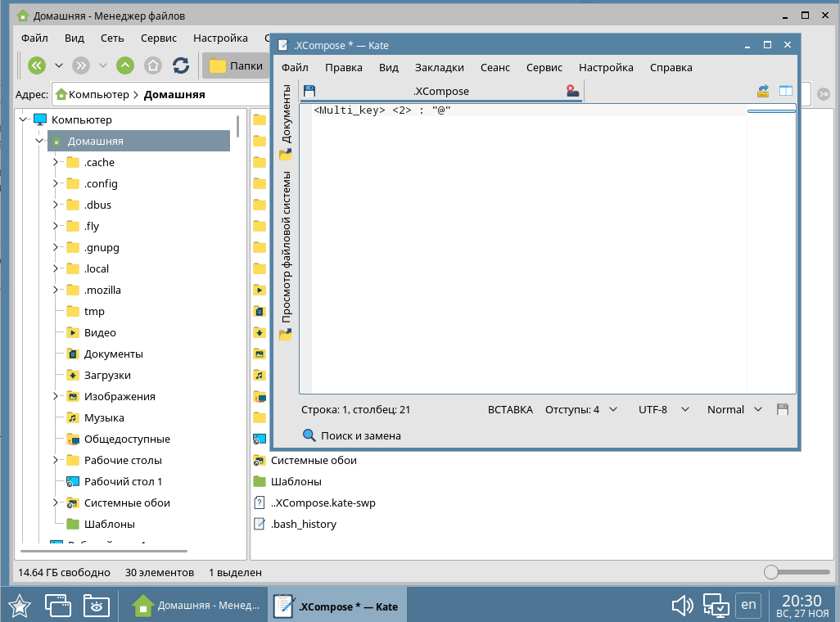
Task: Click the green back navigation arrow
Action: tap(37, 65)
